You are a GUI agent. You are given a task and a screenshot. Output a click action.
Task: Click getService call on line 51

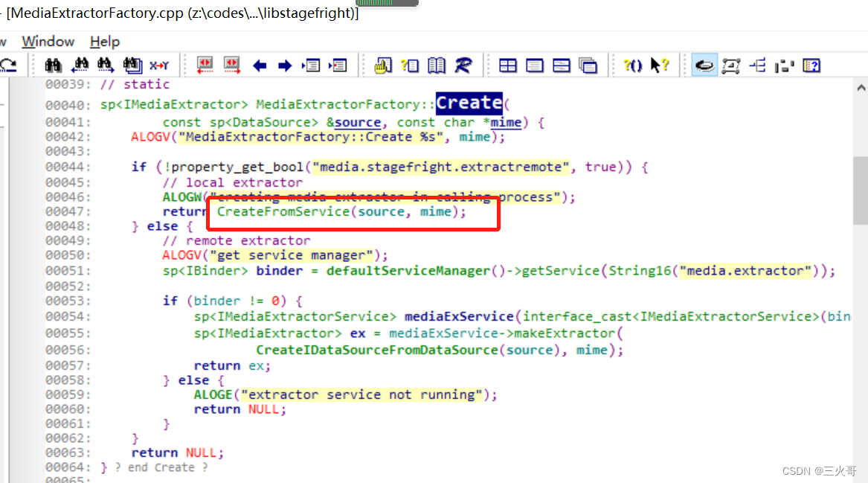tap(561, 271)
